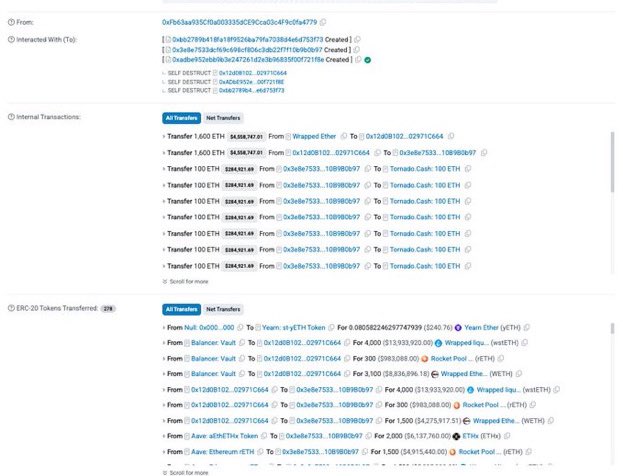Click the 278 transfer count badge
This screenshot has width=623, height=476.
click(x=108, y=309)
